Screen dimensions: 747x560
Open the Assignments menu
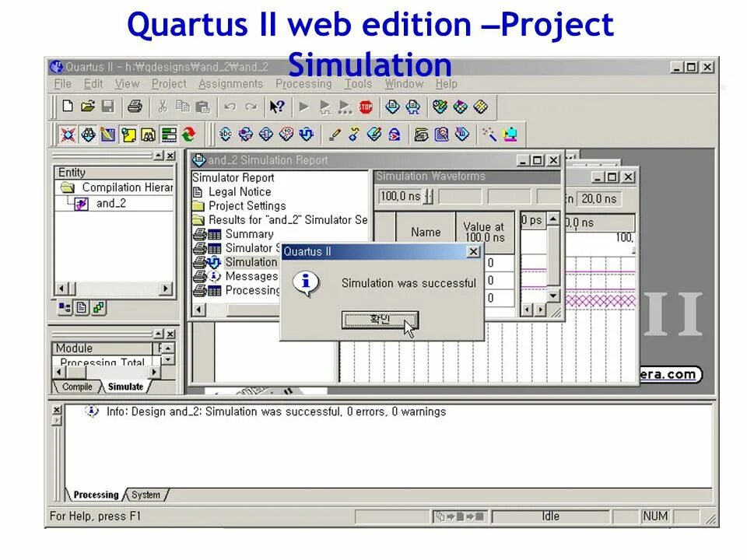pyautogui.click(x=230, y=84)
